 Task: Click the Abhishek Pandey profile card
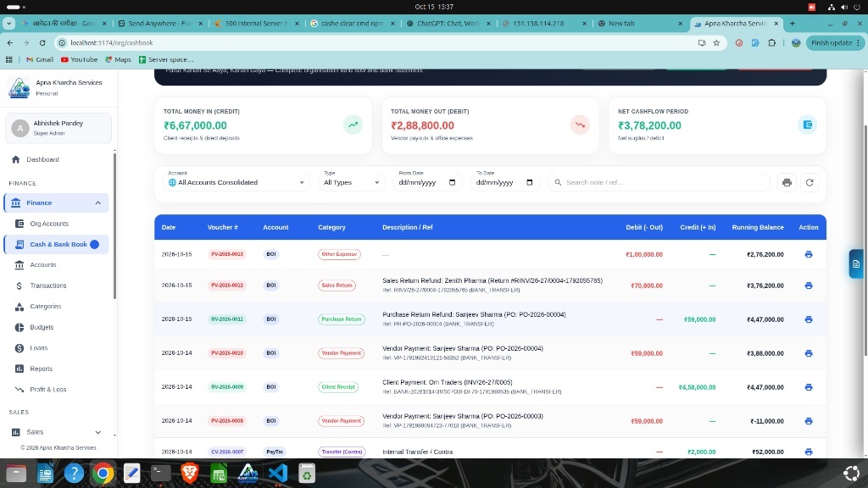58,128
